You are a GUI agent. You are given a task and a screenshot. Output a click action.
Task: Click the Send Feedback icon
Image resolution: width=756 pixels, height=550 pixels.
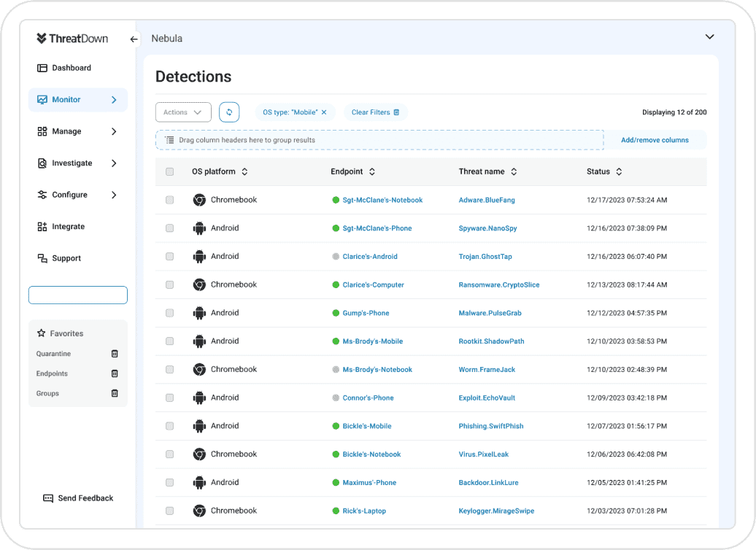pos(48,498)
